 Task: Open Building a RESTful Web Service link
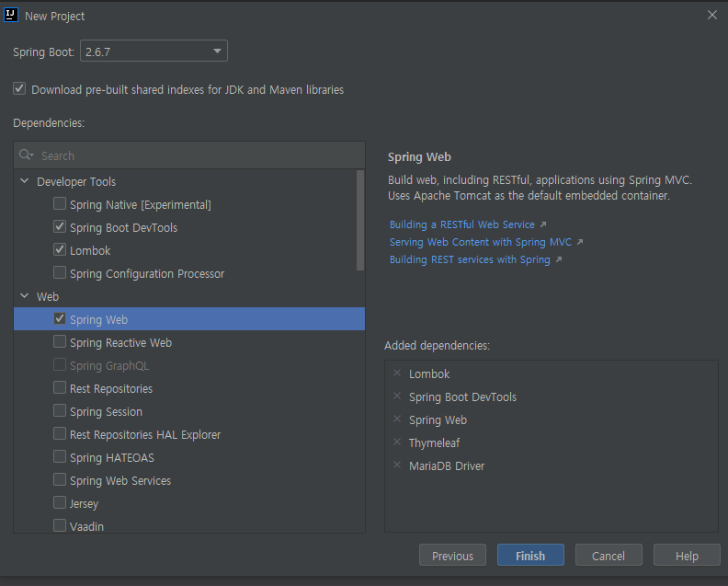(462, 224)
